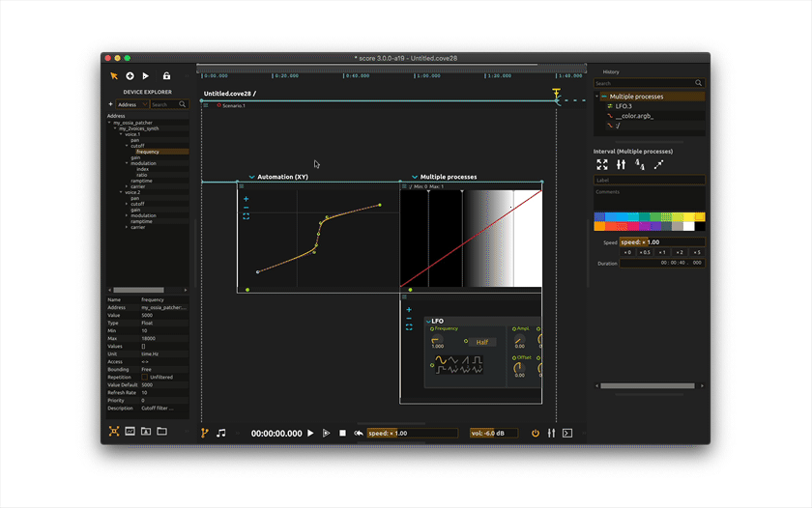812x508 pixels.
Task: Stop playback with the Stop button
Action: click(x=342, y=433)
